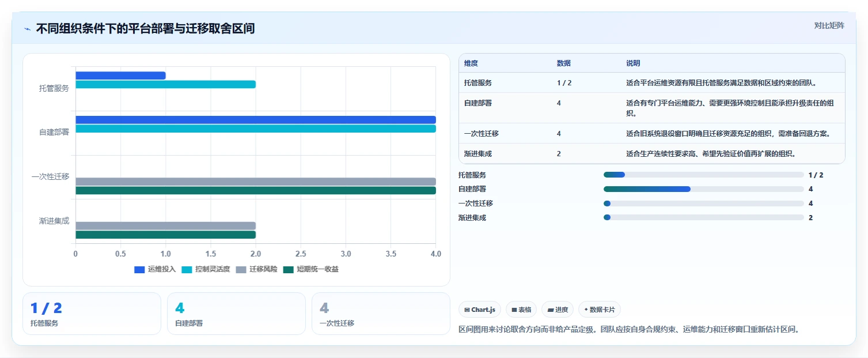
Task: Open the 一次性迁移 data card showing 4
Action: click(381, 314)
